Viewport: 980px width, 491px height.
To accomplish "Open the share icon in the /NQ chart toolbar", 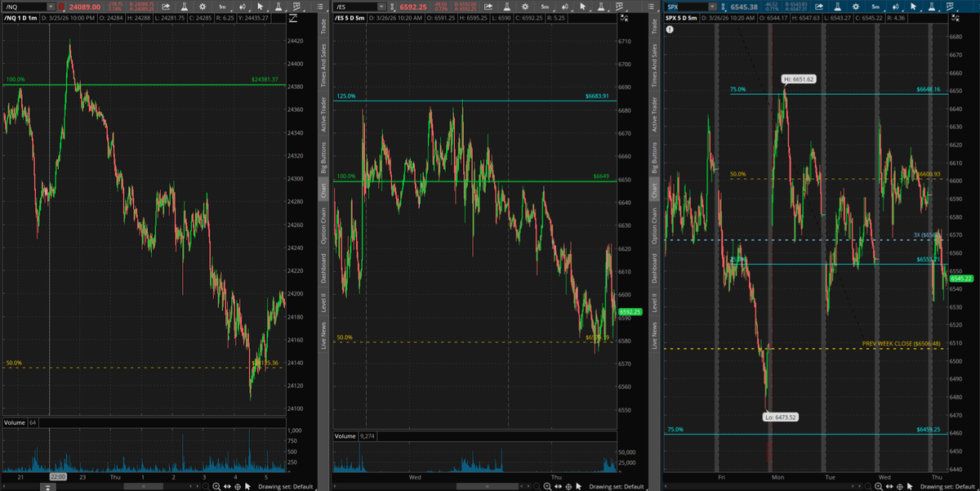I will pos(166,7).
